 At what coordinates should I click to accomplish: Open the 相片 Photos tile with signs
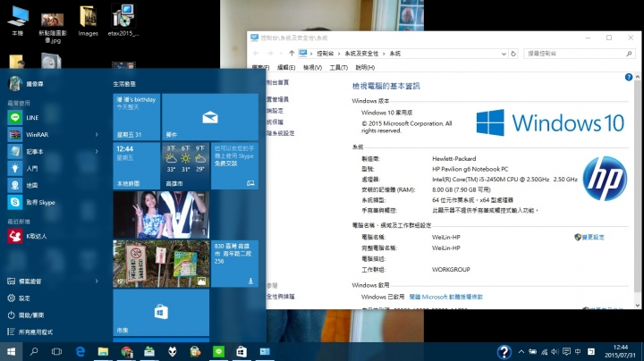click(161, 264)
